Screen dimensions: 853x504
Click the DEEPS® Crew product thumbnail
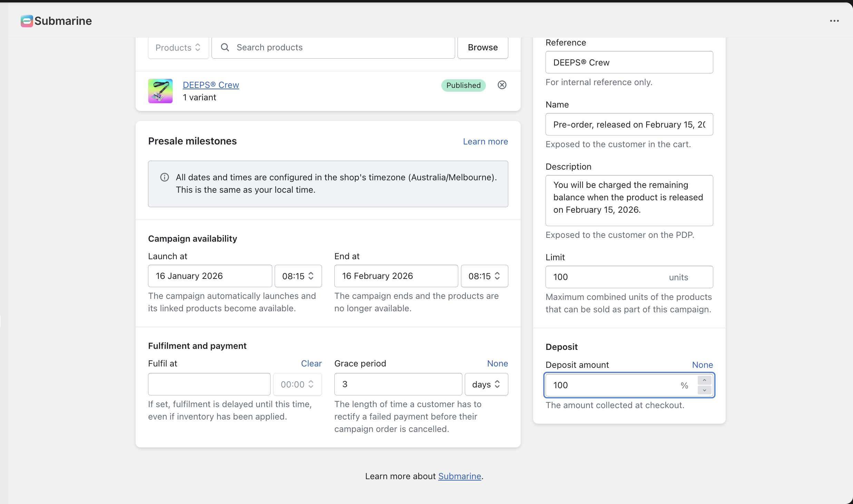click(160, 91)
